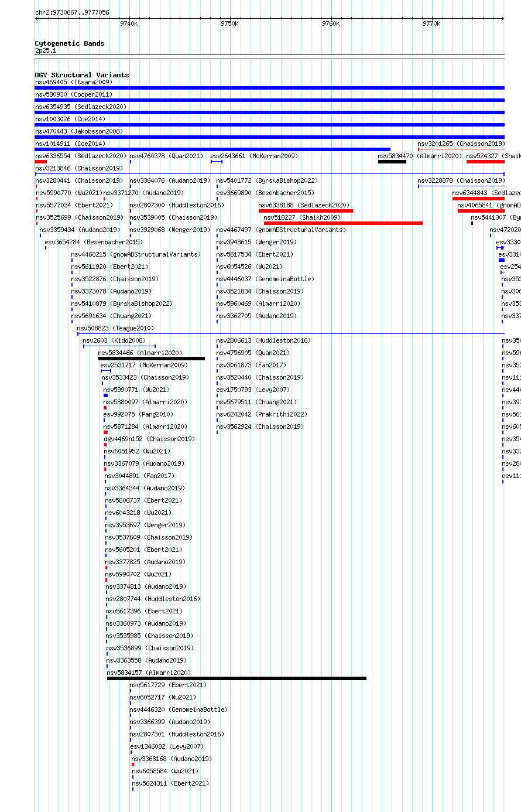
Task: Click the nsv4446320 (GenomeinaBottle) label
Action: click(179, 709)
